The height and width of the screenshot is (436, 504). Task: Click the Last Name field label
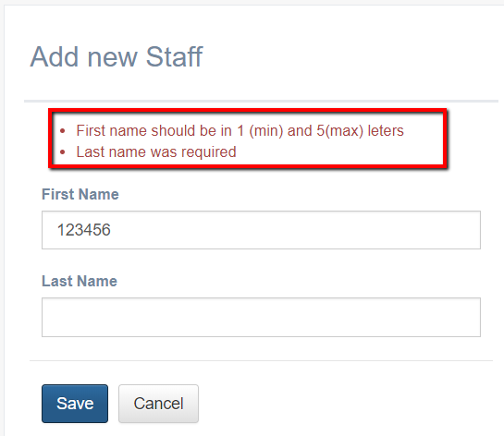coord(80,281)
